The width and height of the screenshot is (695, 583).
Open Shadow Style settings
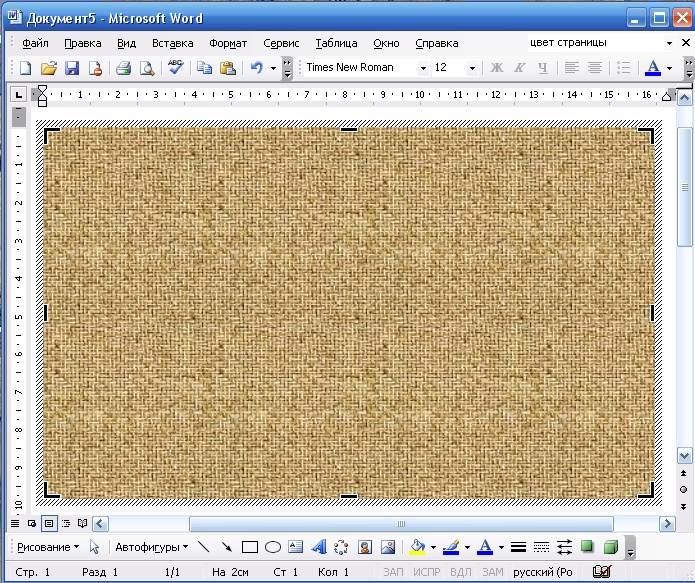point(587,546)
